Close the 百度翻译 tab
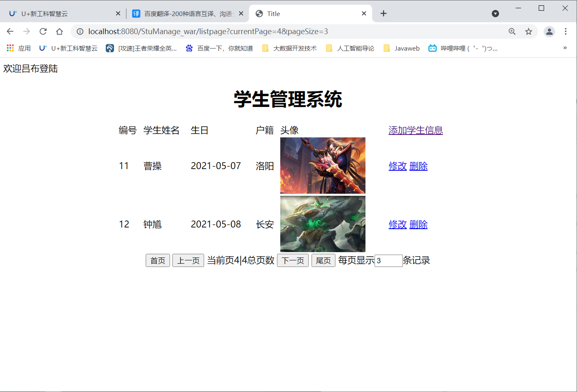The height and width of the screenshot is (392, 577). (x=241, y=14)
